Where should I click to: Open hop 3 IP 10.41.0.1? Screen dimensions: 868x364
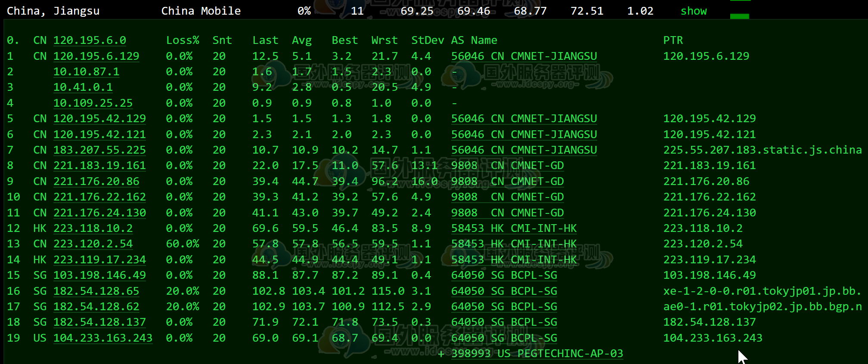(x=83, y=87)
